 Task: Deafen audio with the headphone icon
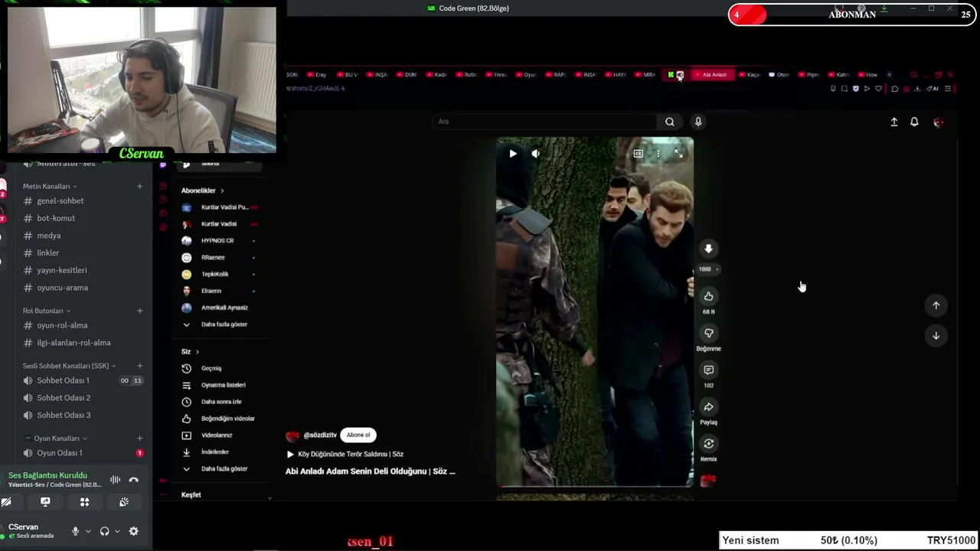(104, 531)
